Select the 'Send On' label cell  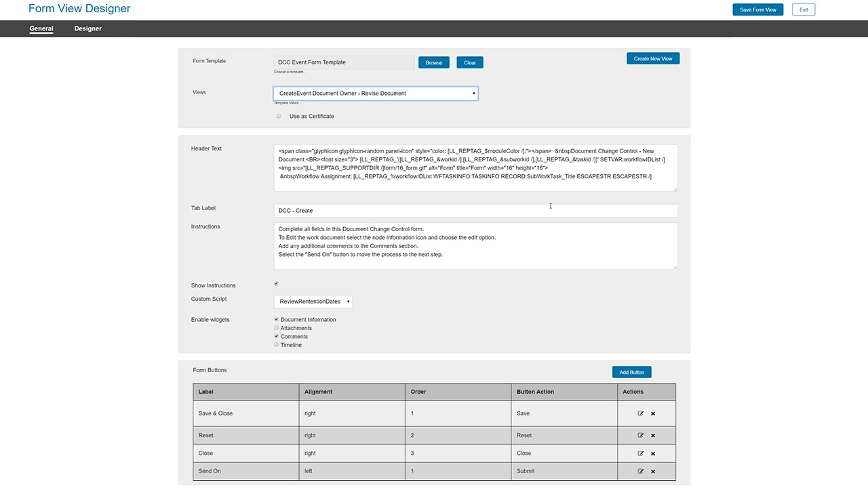tap(246, 471)
